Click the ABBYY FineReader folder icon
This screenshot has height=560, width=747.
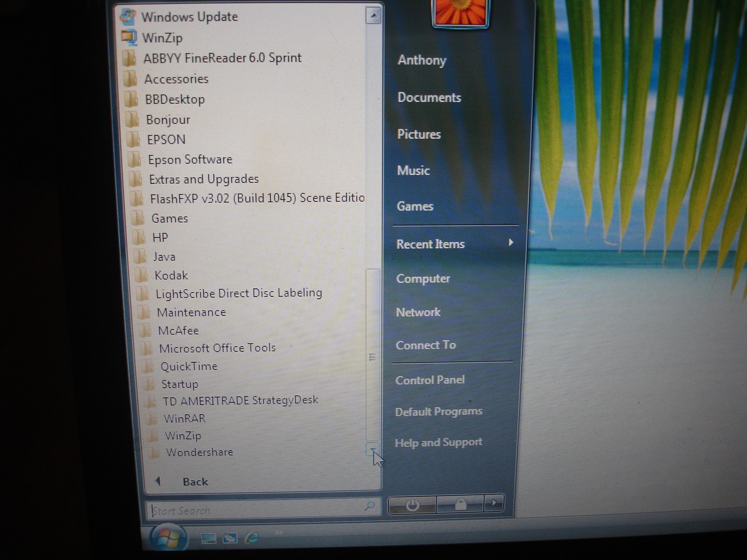(129, 58)
